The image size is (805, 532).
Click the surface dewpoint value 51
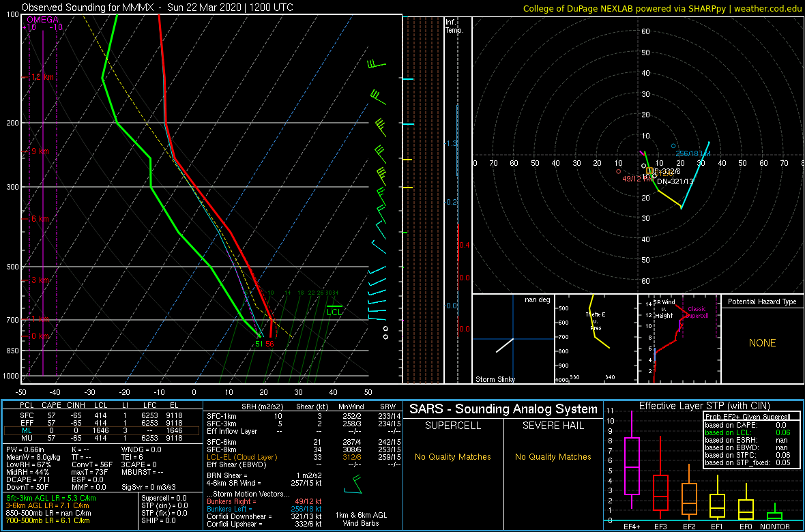259,344
